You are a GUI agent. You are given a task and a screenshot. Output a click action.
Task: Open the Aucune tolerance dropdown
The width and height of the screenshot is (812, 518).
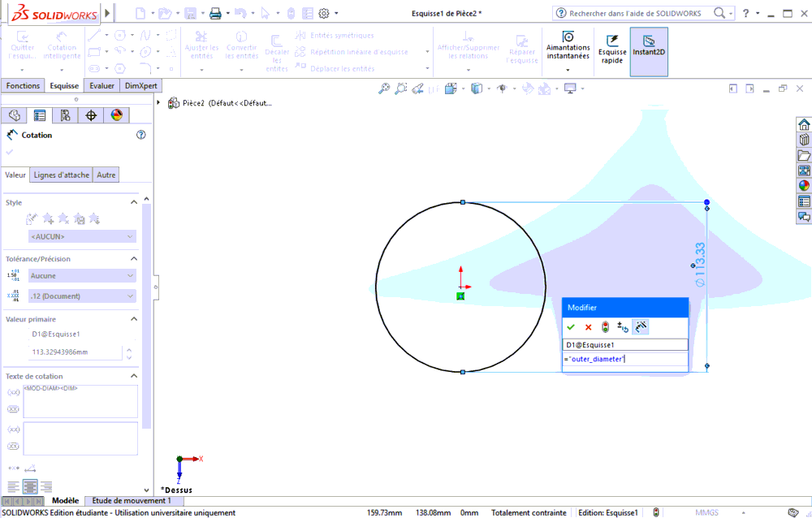pyautogui.click(x=80, y=275)
